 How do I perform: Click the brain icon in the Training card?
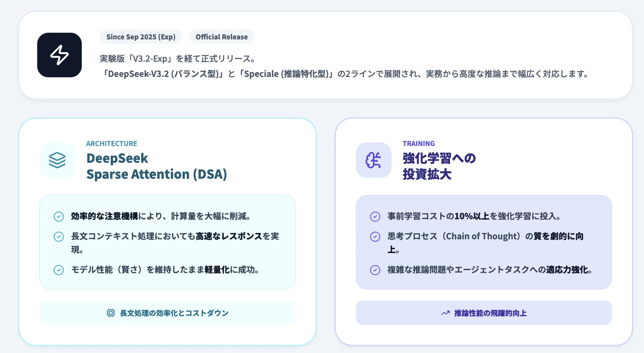pyautogui.click(x=373, y=160)
